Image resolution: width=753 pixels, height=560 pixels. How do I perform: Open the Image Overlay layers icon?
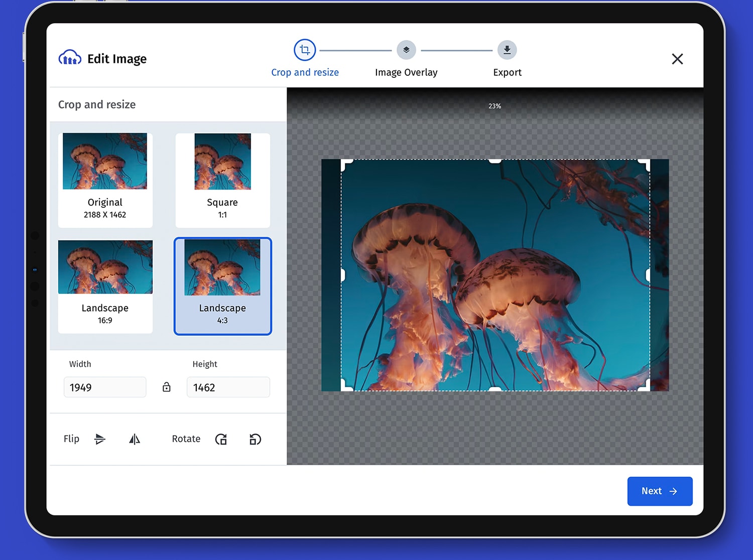point(406,50)
